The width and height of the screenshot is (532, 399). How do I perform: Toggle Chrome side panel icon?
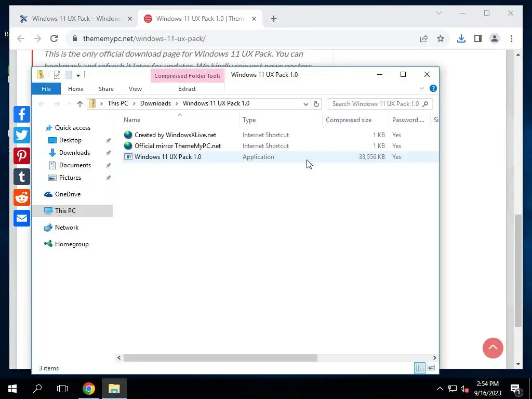pos(478,38)
